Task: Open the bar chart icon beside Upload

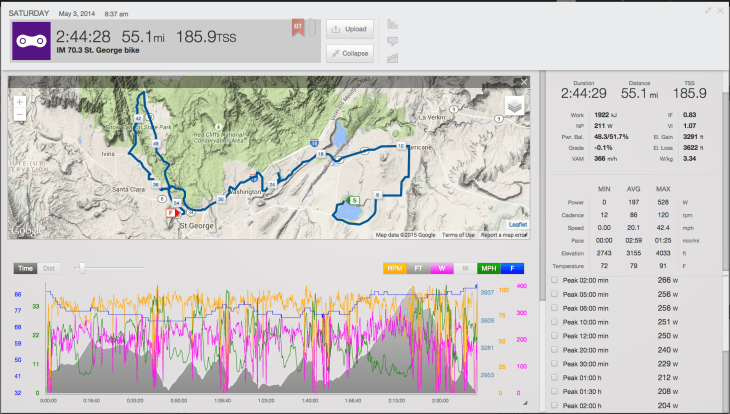Action: 391,23
